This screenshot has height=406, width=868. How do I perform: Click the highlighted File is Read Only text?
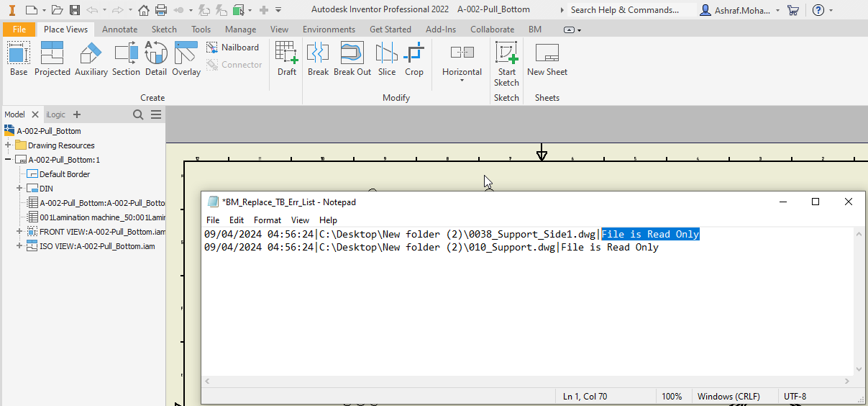point(650,234)
